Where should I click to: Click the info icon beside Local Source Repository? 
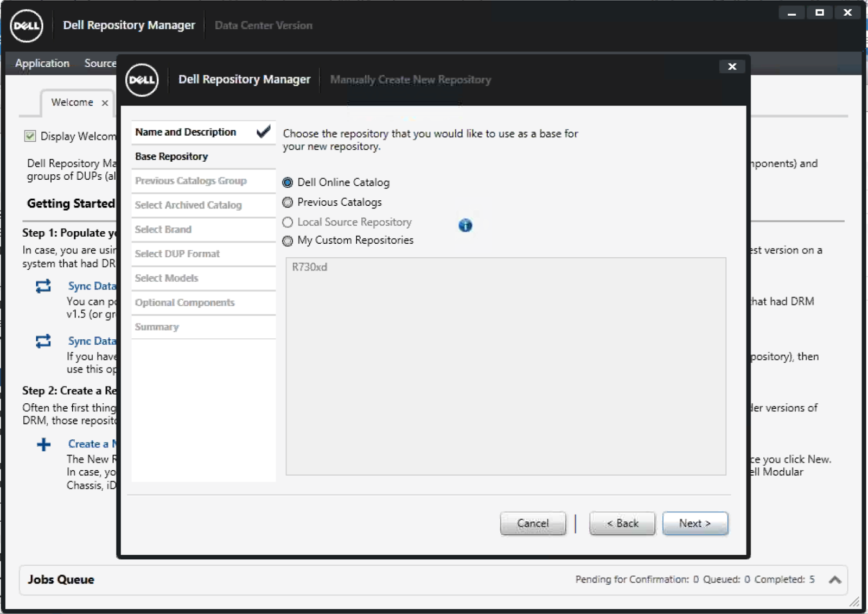(x=465, y=225)
